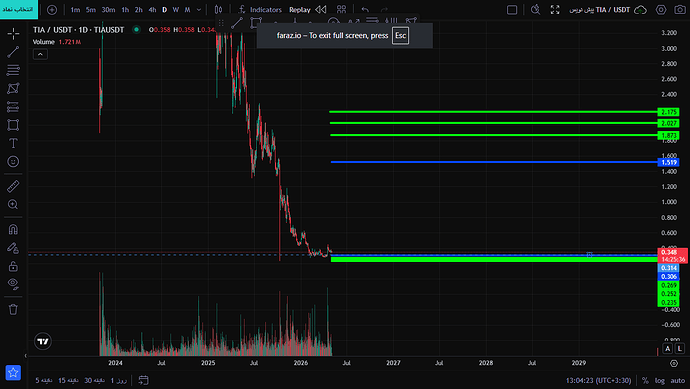
Task: Switch to the 2h timeframe
Action: coord(139,10)
